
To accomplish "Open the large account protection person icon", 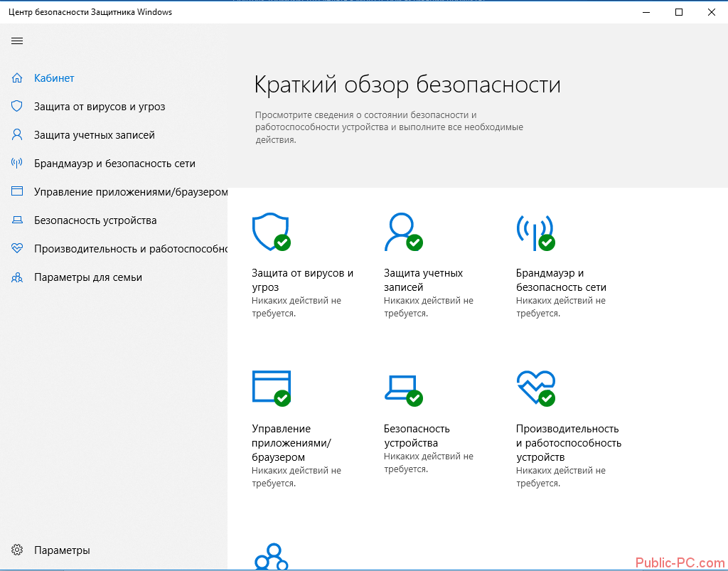I will (x=403, y=232).
